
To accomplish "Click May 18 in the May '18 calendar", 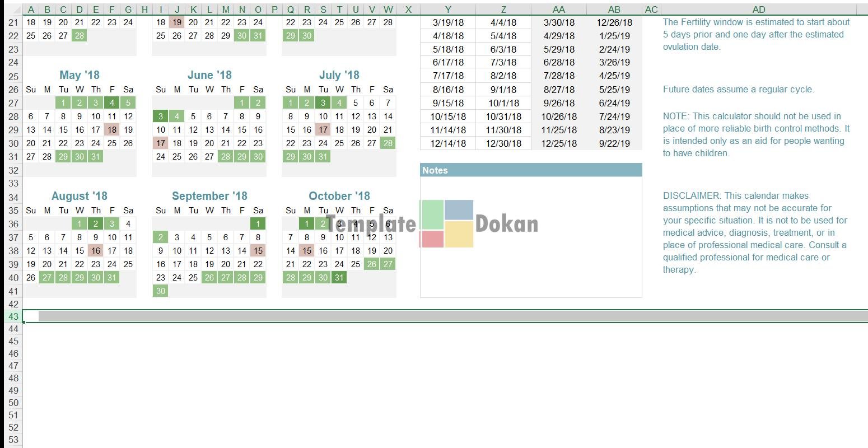I will [112, 130].
